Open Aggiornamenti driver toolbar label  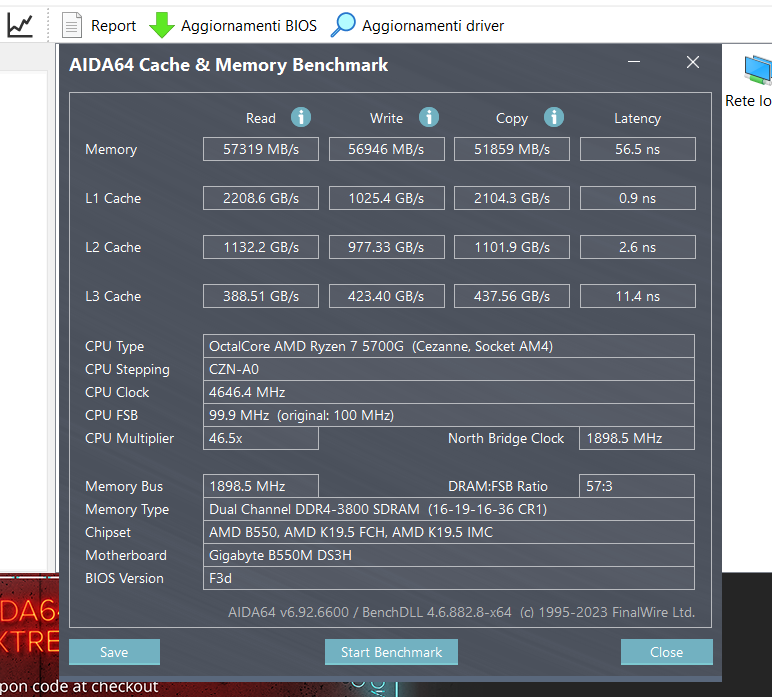[433, 26]
